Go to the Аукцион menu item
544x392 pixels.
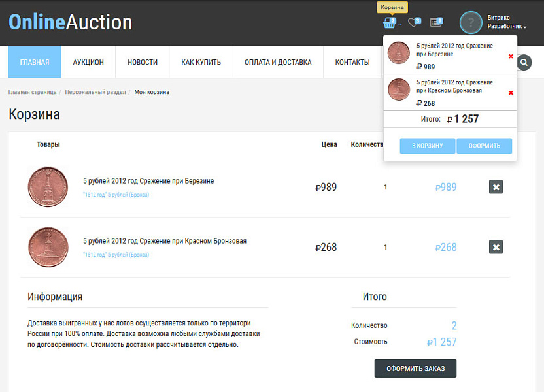pos(88,63)
